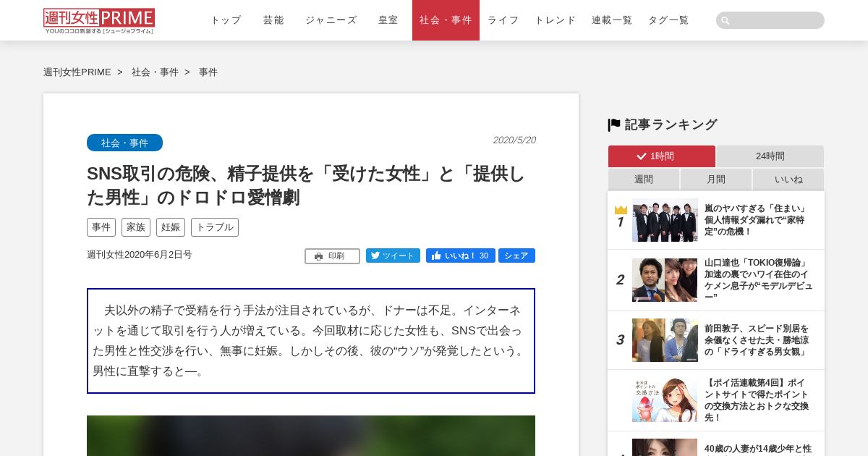Open トレンド navigation item
This screenshot has width=868, height=456.
click(x=556, y=20)
